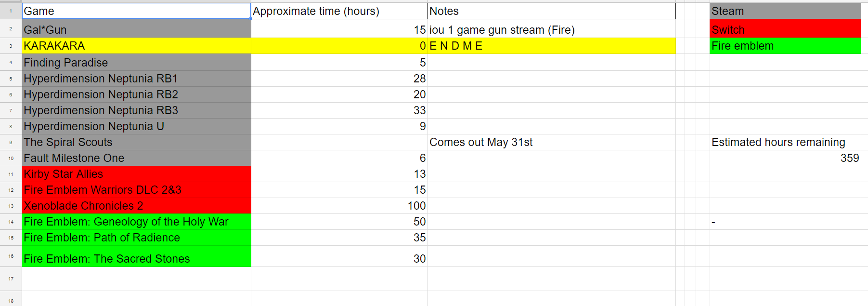
Task: Click the cell showing 359 hours remaining
Action: pos(785,158)
